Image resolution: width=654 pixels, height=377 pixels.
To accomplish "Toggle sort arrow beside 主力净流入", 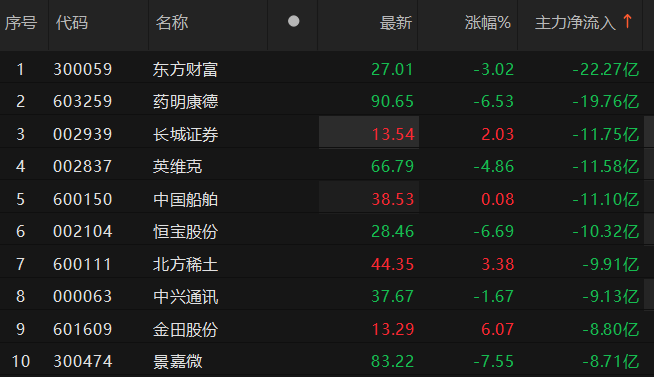I will point(627,21).
